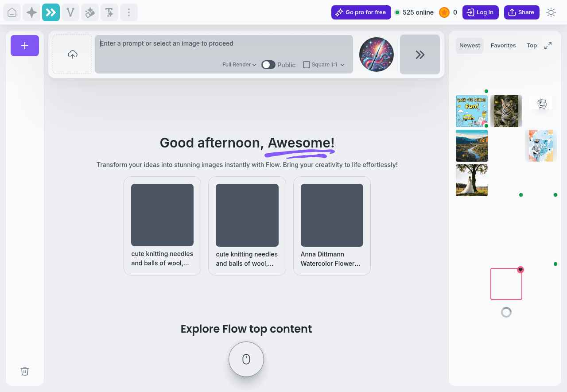Click the Log in button
This screenshot has width=567, height=392.
[x=480, y=12]
